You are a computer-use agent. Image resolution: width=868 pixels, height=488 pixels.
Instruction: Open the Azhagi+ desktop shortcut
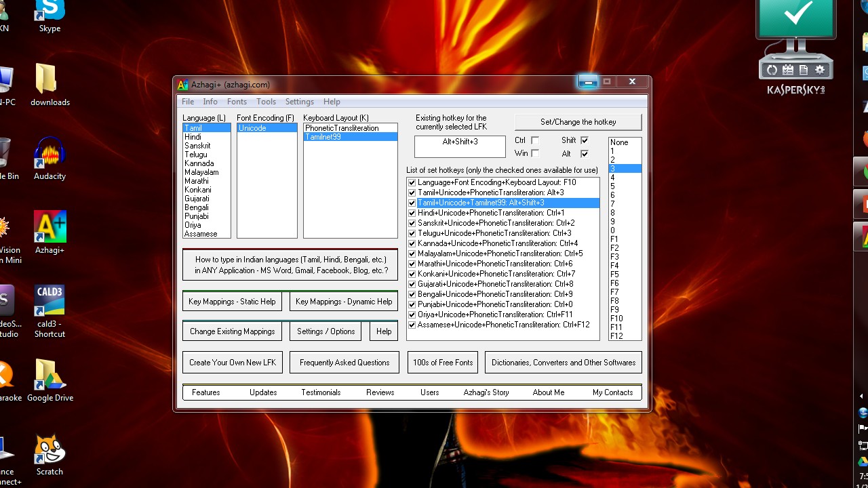point(50,227)
